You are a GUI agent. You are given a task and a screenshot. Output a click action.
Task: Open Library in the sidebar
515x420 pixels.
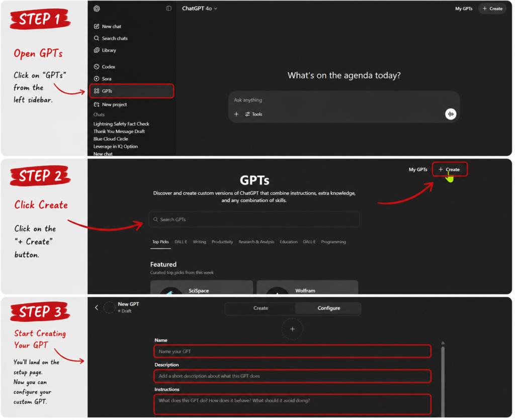(105, 50)
